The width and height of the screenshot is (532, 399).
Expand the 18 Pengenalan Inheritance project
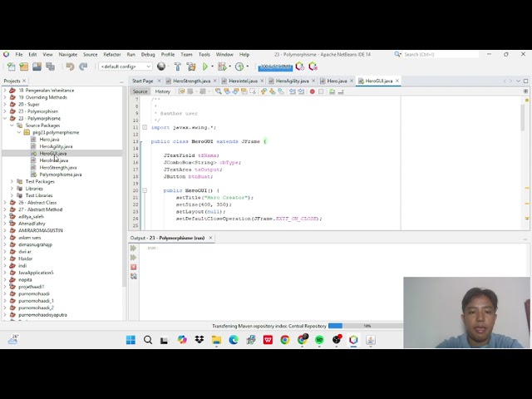(5, 91)
